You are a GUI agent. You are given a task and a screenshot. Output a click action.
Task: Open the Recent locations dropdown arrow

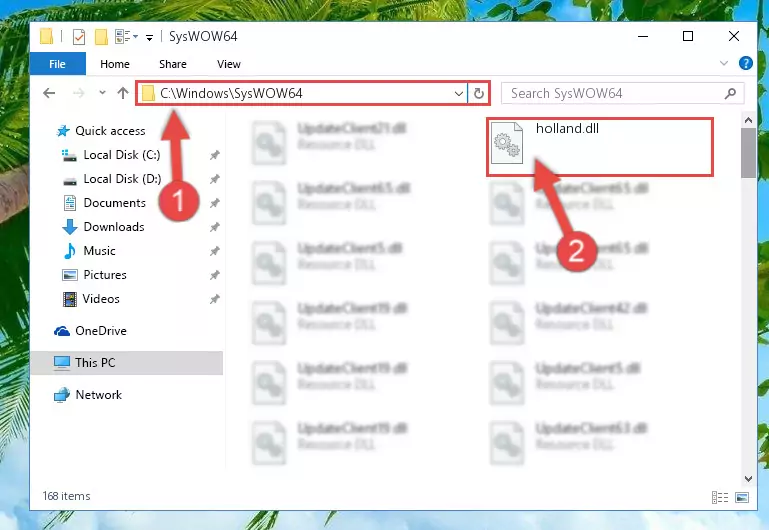(102, 93)
